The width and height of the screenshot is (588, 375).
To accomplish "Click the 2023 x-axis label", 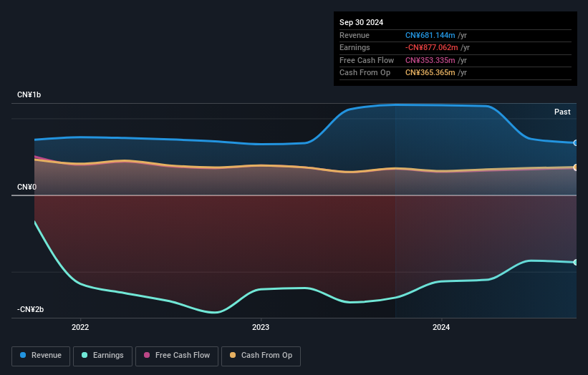I will coord(261,328).
